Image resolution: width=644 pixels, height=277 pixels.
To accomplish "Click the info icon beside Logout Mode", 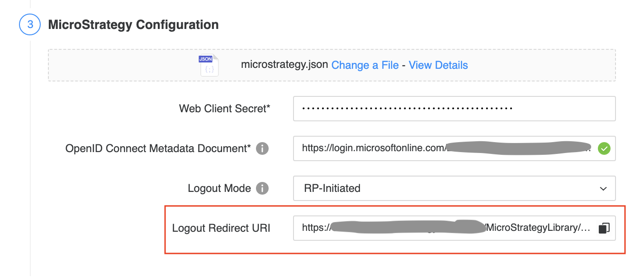I will point(262,188).
